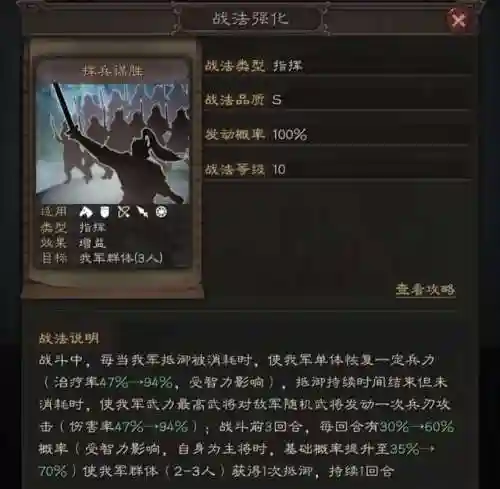500x489 pixels.
Task: Click the round siege wheel icon
Action: [x=161, y=212]
